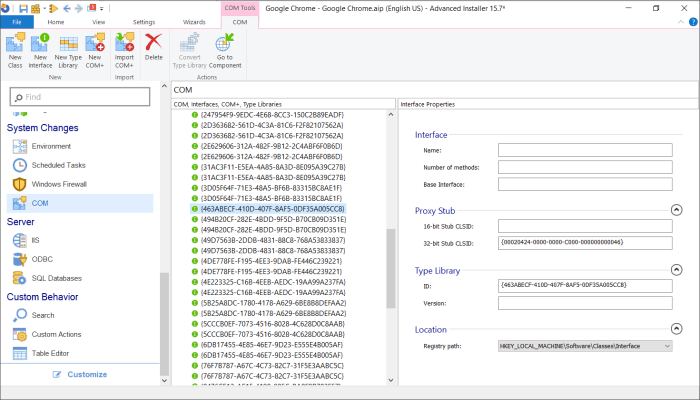Click the Convert Type Library button
This screenshot has height=400, width=700.
point(190,50)
